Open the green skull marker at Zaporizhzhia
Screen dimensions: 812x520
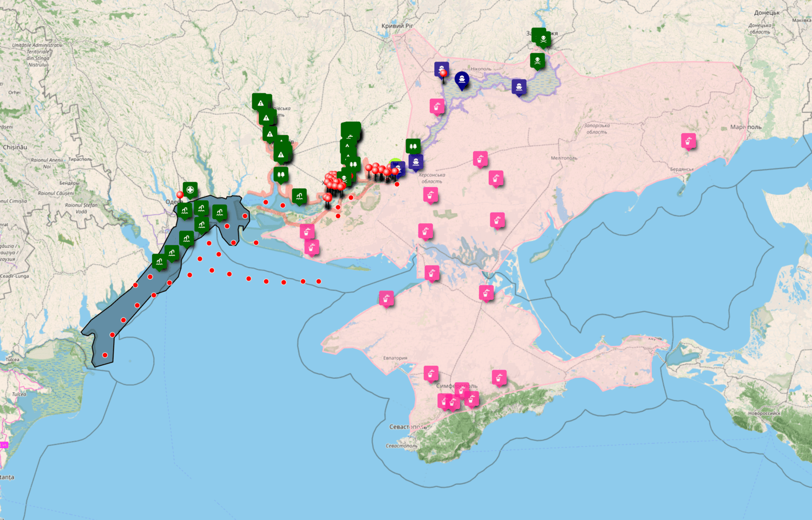point(543,38)
